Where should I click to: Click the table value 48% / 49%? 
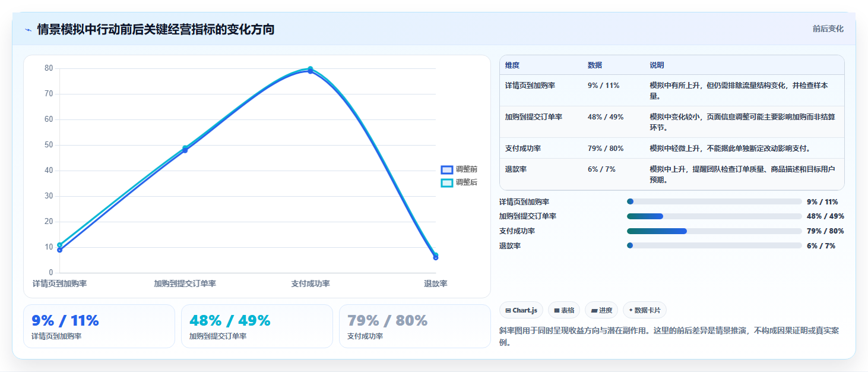coord(606,116)
